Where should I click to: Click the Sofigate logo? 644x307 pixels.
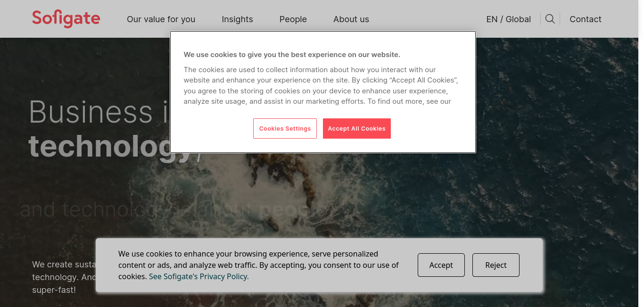pyautogui.click(x=66, y=19)
